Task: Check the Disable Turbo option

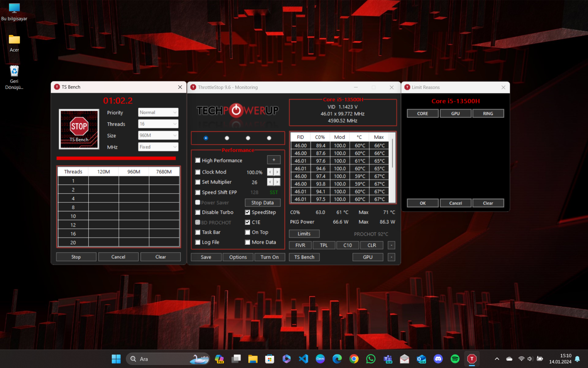Action: click(198, 212)
